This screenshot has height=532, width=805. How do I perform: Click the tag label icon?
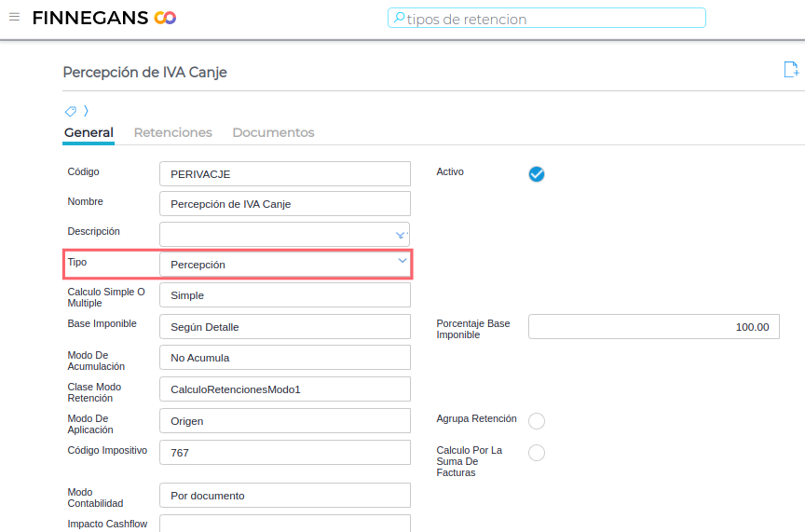[x=70, y=111]
